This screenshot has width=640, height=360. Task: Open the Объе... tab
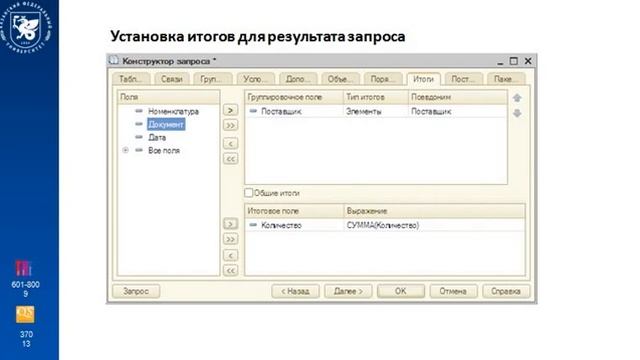click(x=340, y=79)
